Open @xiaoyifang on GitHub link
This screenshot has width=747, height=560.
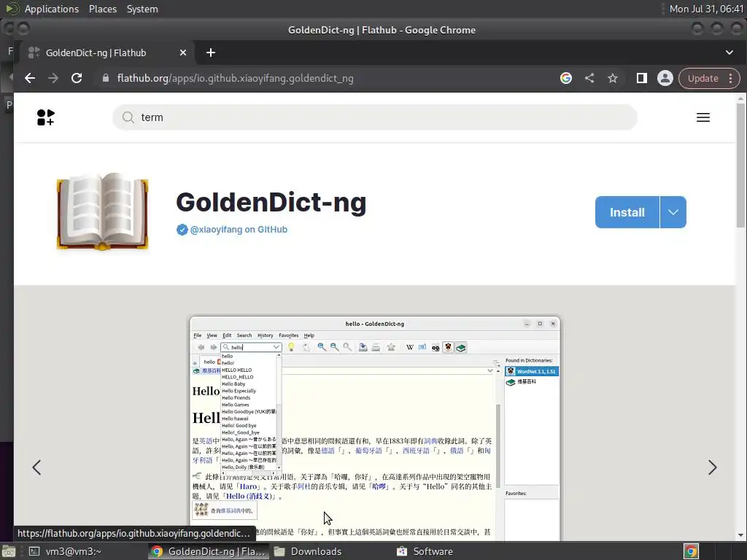point(239,230)
